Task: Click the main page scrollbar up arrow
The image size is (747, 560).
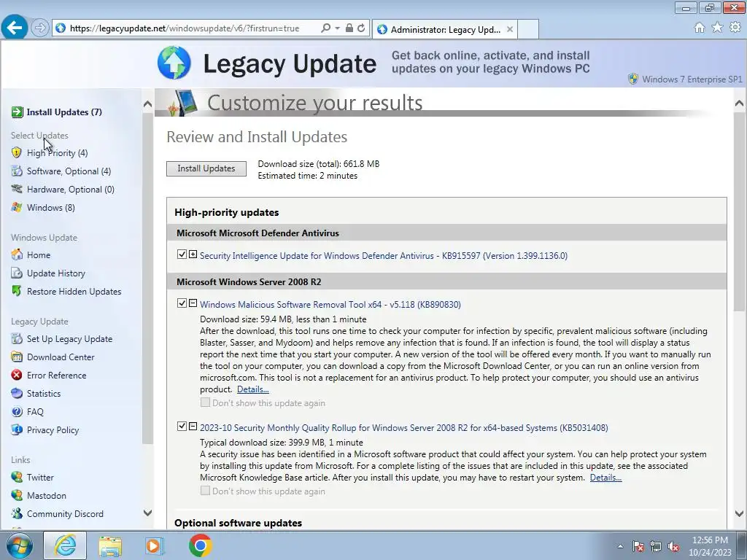Action: [x=740, y=103]
